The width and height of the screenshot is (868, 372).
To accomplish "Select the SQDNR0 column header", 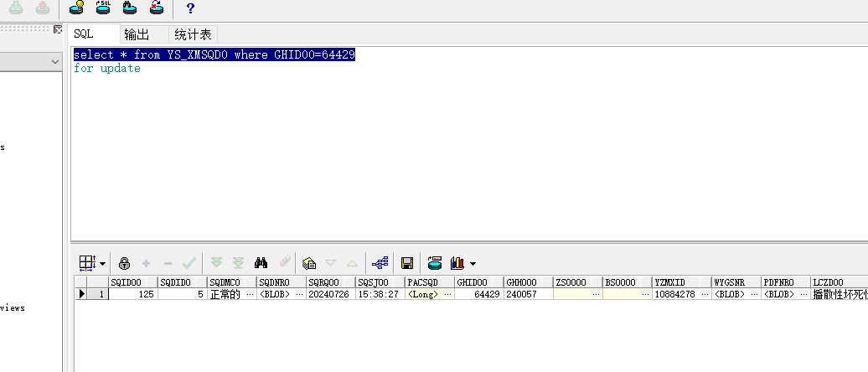I will click(x=282, y=282).
